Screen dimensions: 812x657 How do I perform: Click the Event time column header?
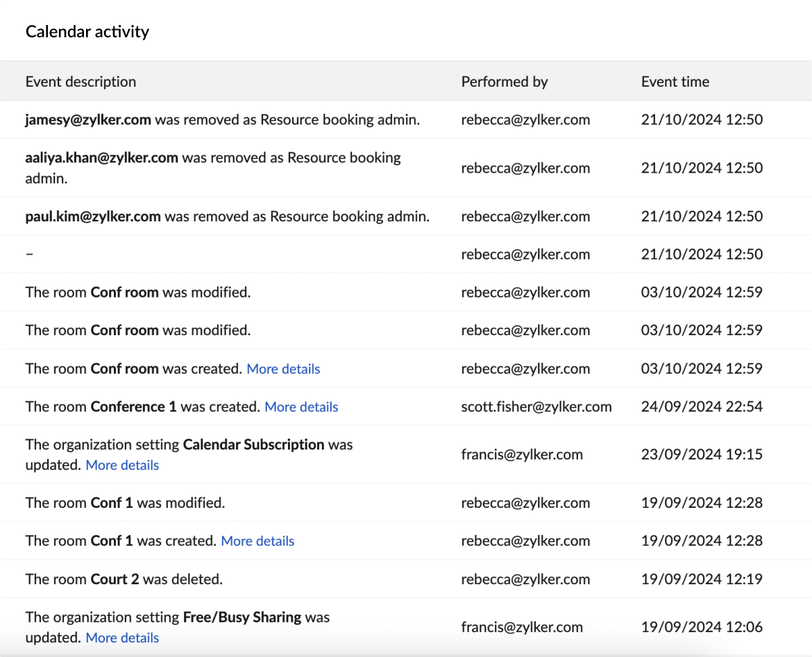click(675, 82)
